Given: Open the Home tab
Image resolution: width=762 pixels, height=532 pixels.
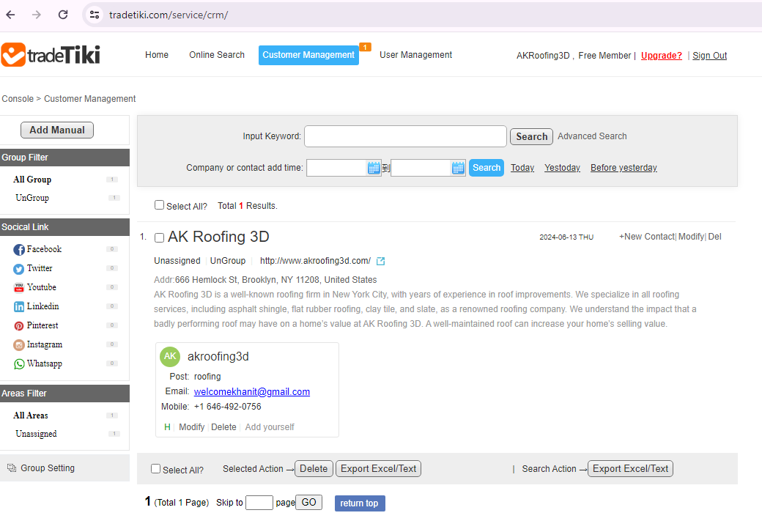Looking at the screenshot, I should (157, 55).
